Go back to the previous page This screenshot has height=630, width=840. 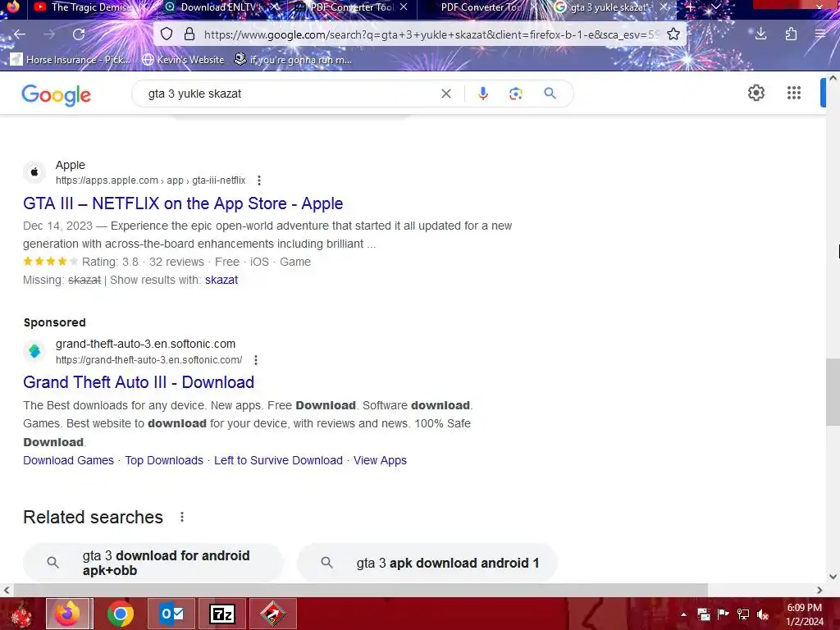20,34
